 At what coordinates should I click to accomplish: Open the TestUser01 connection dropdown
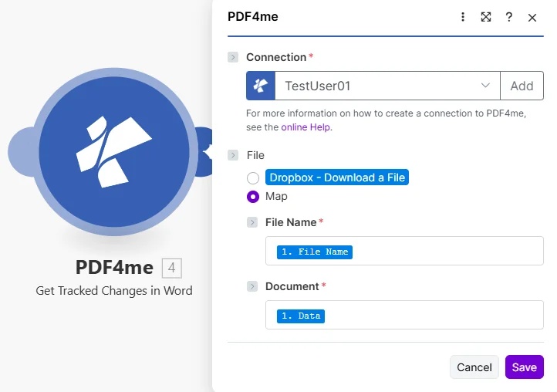click(x=387, y=86)
